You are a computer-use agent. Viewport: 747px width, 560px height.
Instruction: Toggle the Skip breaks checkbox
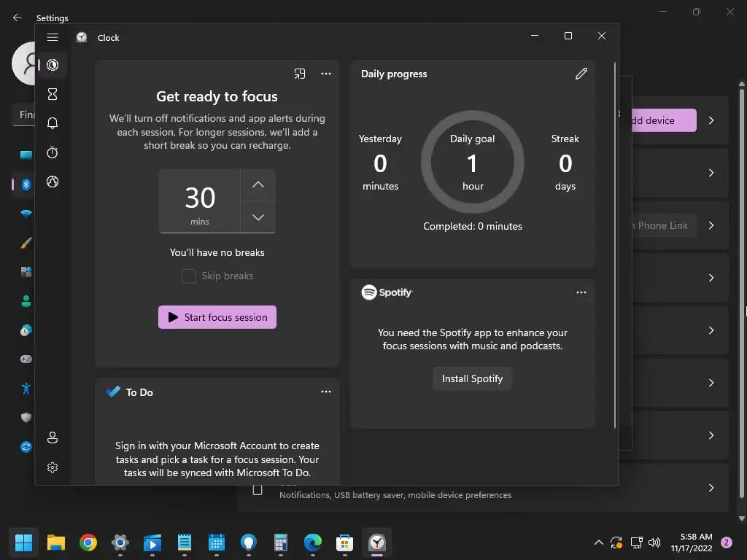point(189,276)
